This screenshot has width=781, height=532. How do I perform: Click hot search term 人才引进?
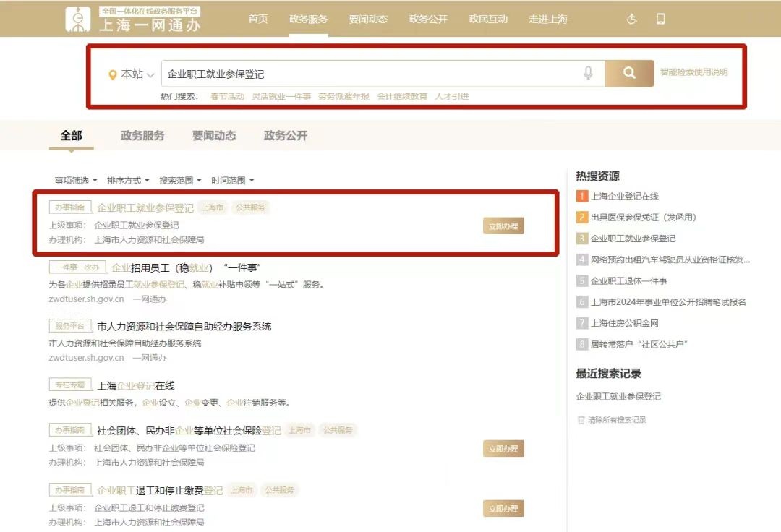451,96
